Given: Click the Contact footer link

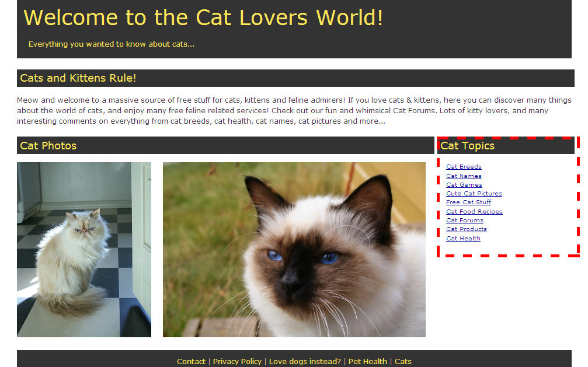Looking at the screenshot, I should tap(192, 361).
